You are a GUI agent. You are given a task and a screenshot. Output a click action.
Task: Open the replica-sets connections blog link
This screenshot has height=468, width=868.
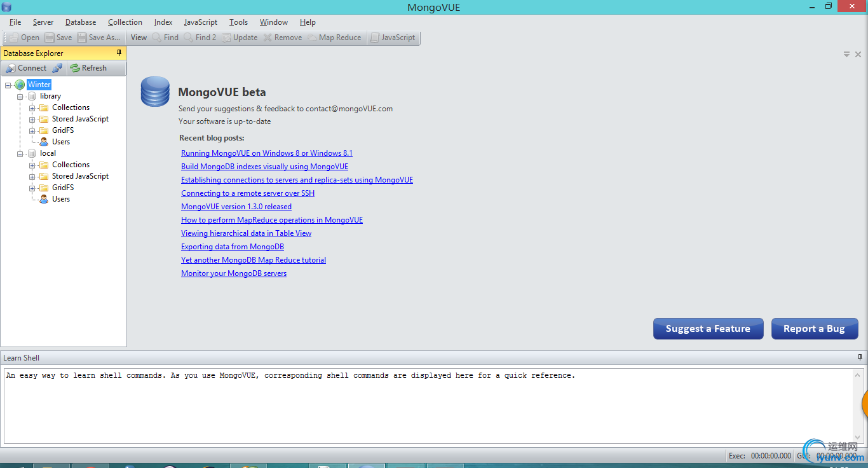pyautogui.click(x=297, y=180)
